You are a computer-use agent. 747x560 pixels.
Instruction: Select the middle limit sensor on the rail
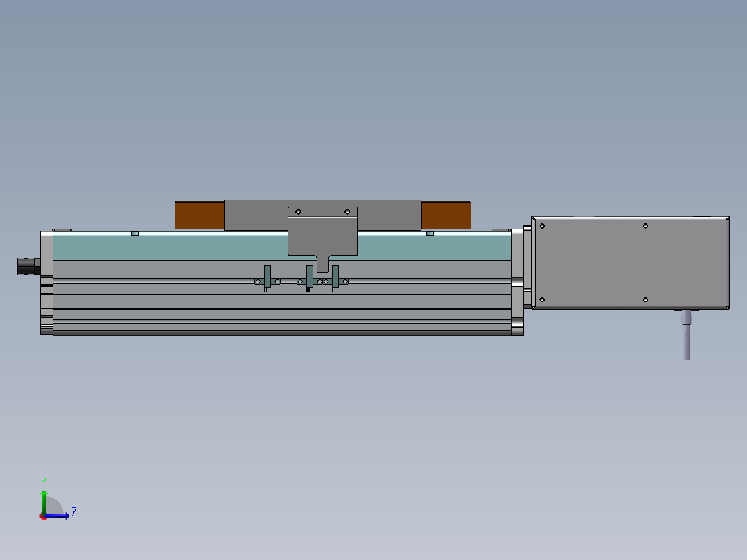coord(310,279)
